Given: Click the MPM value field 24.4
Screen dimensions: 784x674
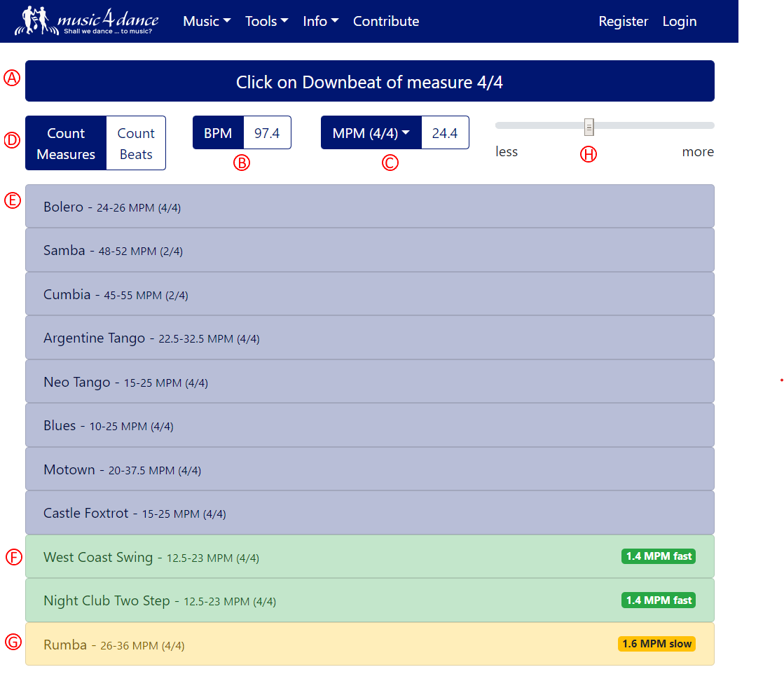Looking at the screenshot, I should (x=445, y=133).
